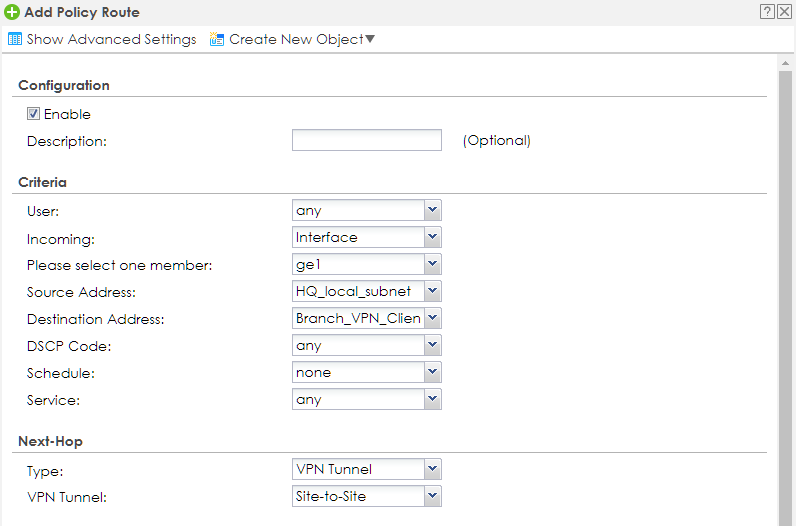
Task: Click the scrollbar up arrow
Action: [785, 63]
